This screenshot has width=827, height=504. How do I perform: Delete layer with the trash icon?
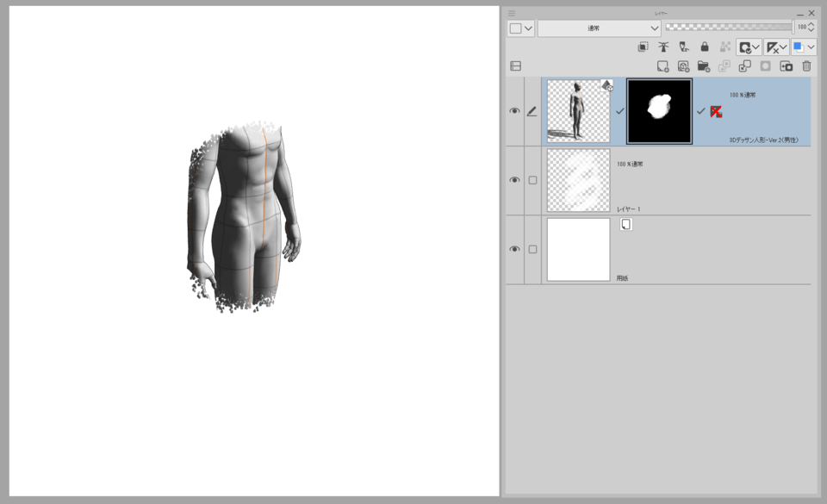[806, 65]
